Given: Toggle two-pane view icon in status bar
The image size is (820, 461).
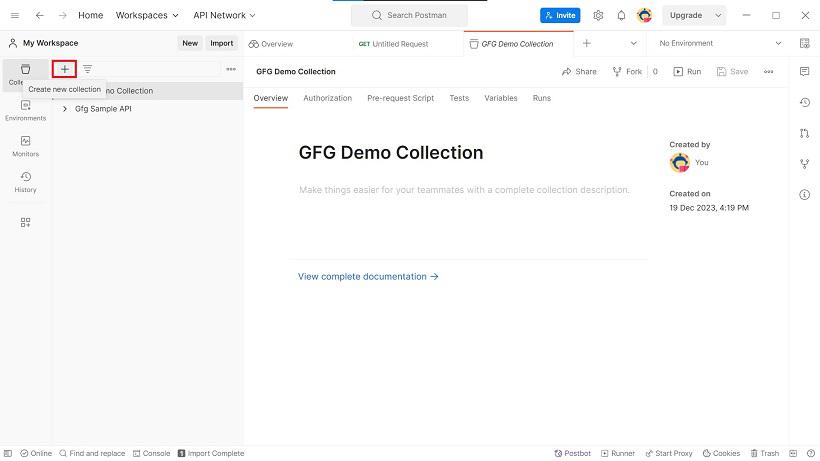Looking at the screenshot, I should coord(793,453).
